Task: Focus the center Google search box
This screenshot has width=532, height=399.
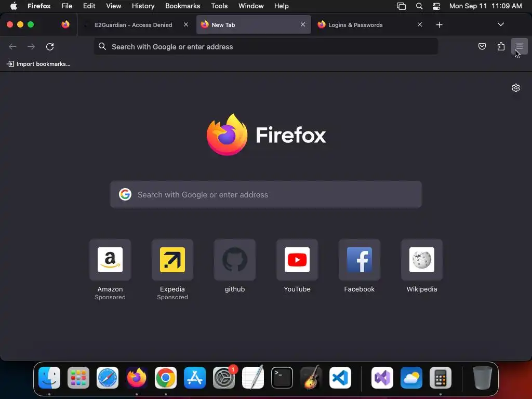Action: (x=265, y=194)
